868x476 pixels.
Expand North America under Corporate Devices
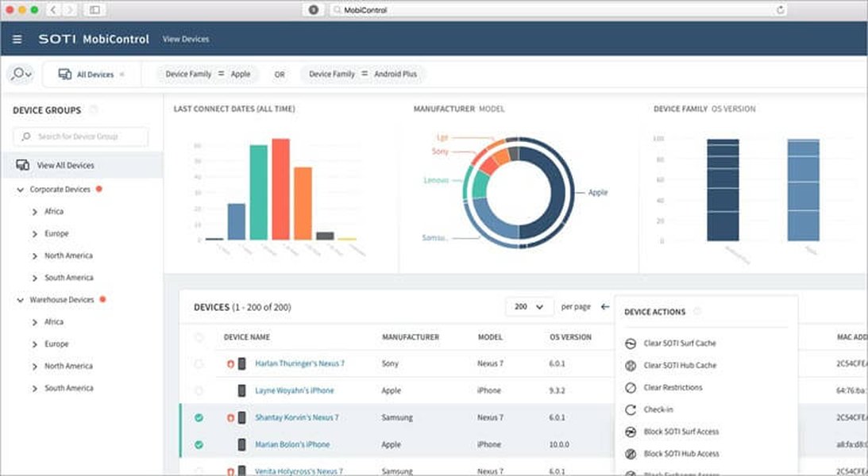(x=35, y=256)
